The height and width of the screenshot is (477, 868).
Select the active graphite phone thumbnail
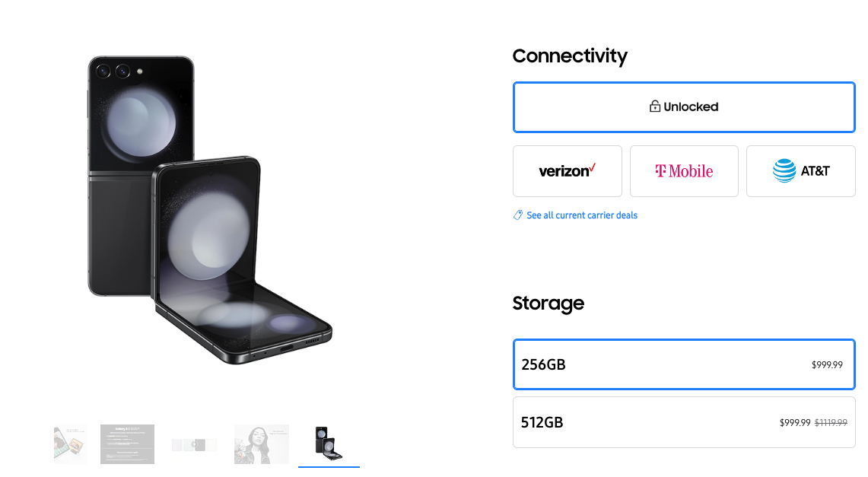(x=329, y=444)
